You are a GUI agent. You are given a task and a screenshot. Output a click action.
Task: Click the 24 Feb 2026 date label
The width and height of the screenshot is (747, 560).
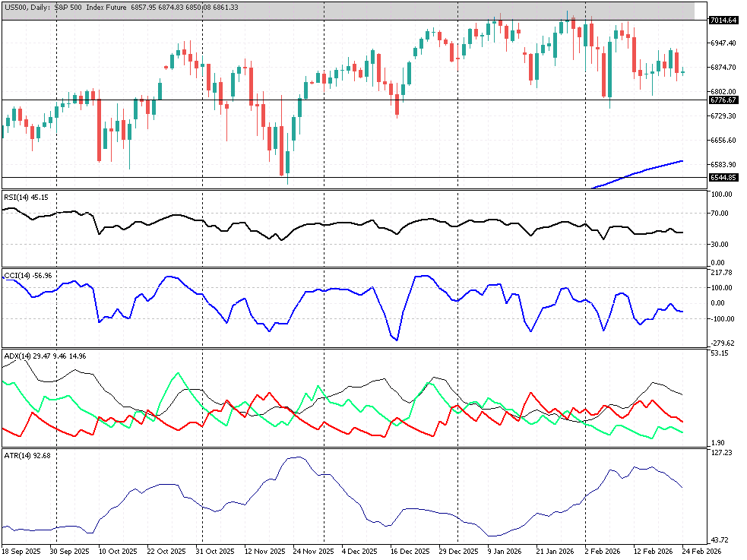[x=701, y=550]
